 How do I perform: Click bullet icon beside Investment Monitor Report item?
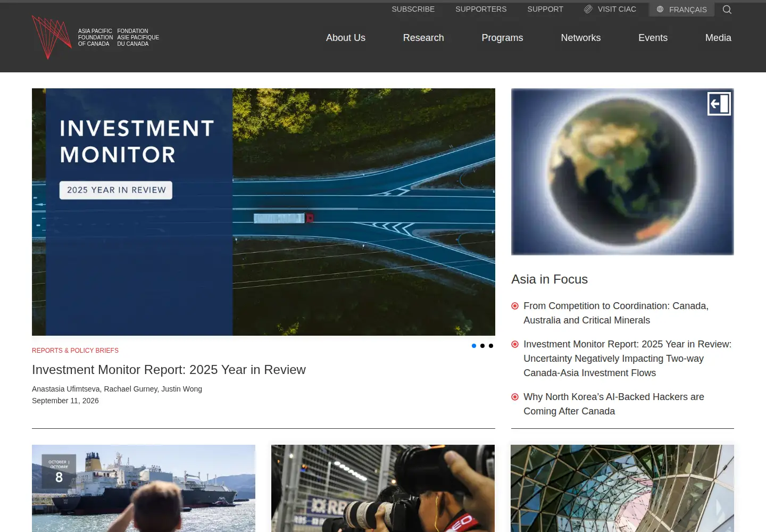pos(515,344)
